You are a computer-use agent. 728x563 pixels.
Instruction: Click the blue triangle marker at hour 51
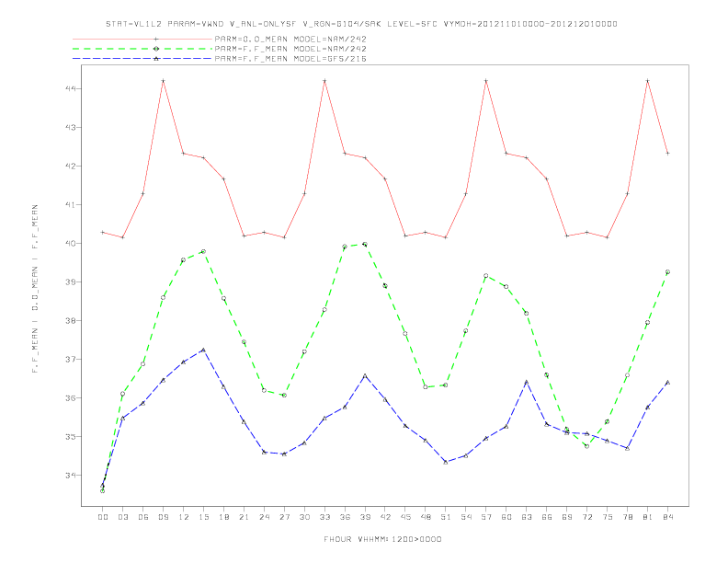pos(446,462)
